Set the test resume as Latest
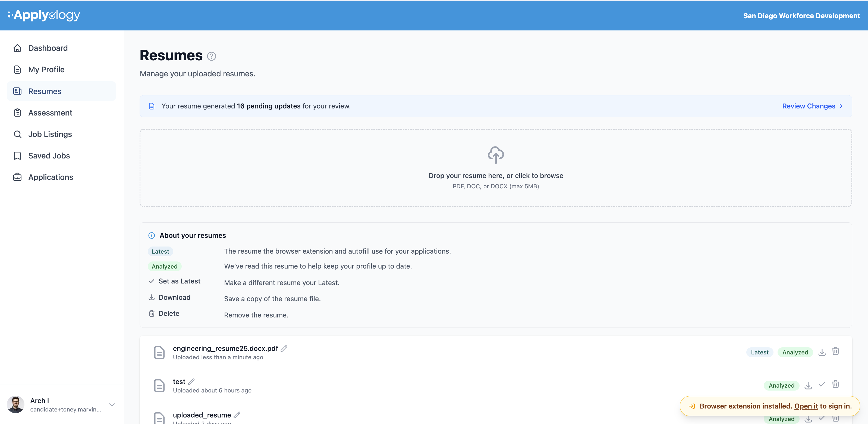 coord(822,384)
